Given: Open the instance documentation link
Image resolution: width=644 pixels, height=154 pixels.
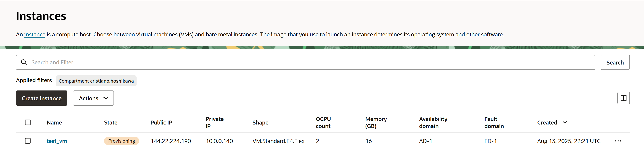Looking at the screenshot, I should pyautogui.click(x=34, y=34).
